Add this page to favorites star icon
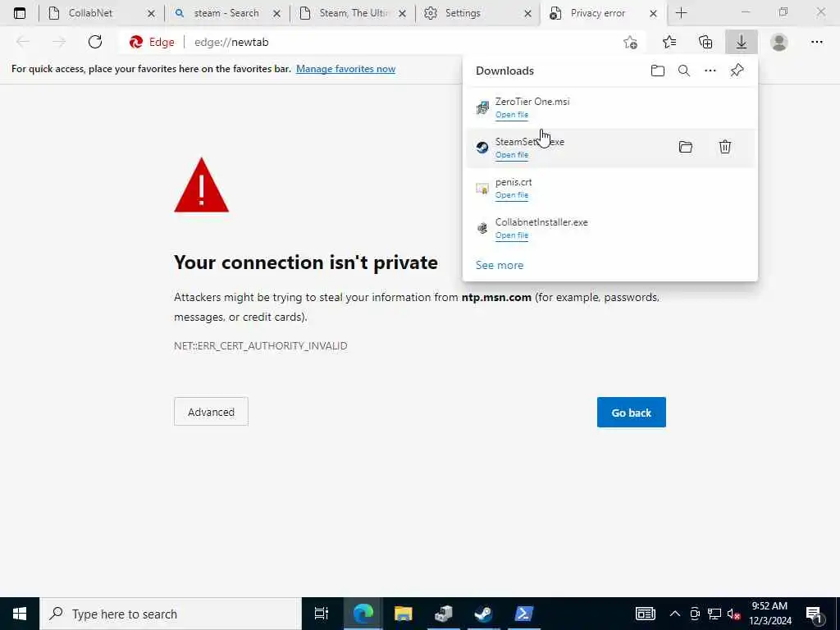840x630 pixels. [x=631, y=43]
